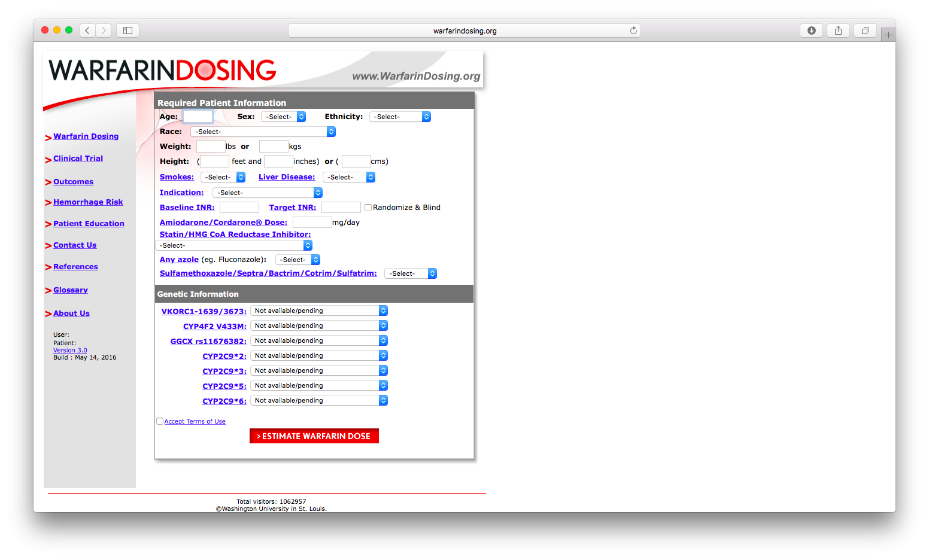Click the Share icon in the toolbar
This screenshot has height=560, width=929.
(838, 31)
